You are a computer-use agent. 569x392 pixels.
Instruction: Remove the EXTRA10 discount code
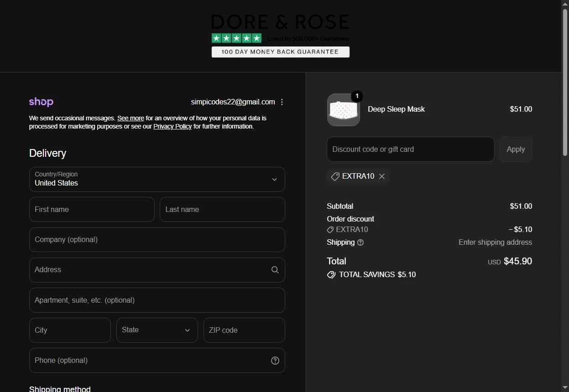[x=382, y=176]
